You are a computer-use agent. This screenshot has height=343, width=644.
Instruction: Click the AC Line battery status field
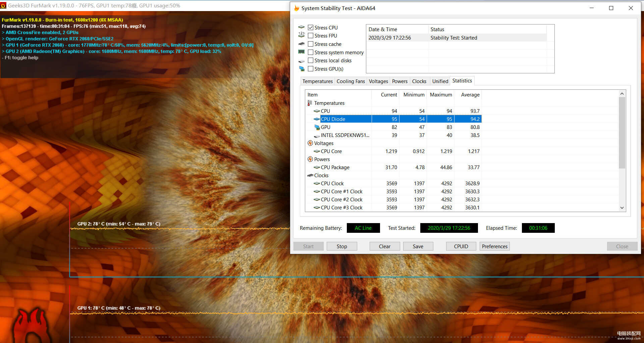point(363,228)
